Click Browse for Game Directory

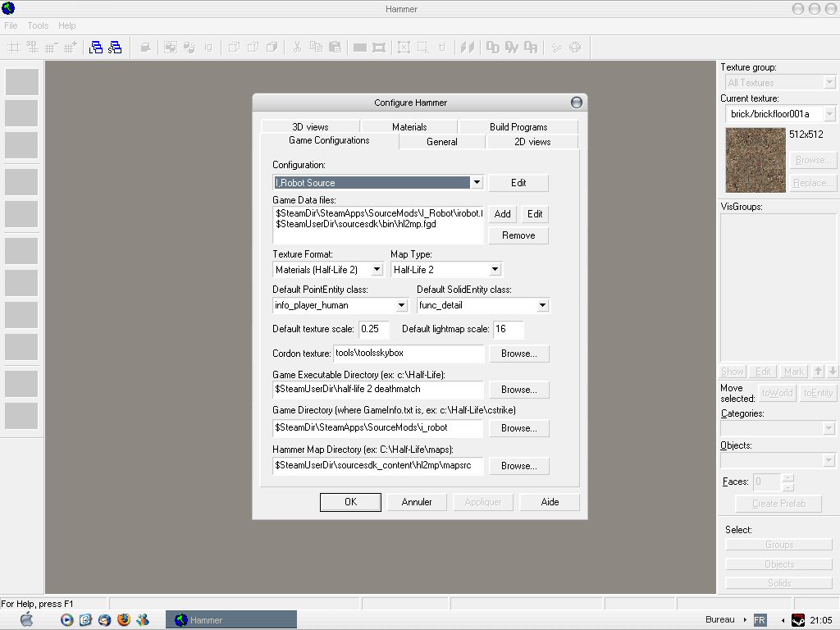point(519,428)
